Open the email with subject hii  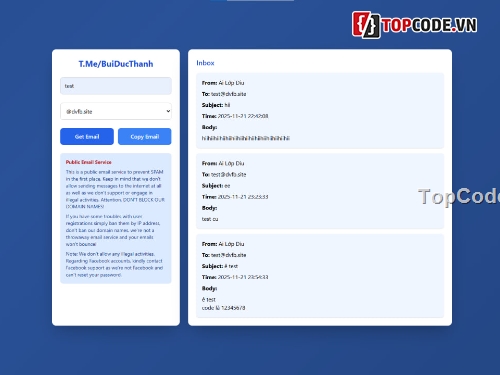tap(320, 111)
